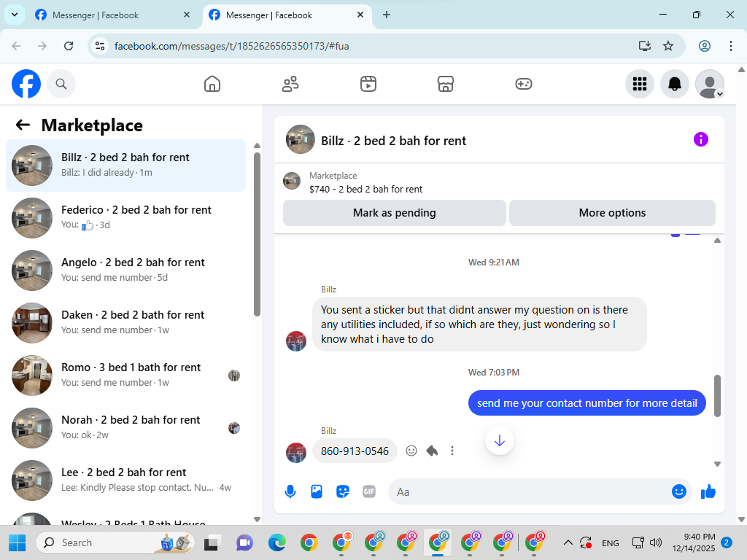747x560 pixels.
Task: Click Billz chat header name
Action: click(x=393, y=141)
